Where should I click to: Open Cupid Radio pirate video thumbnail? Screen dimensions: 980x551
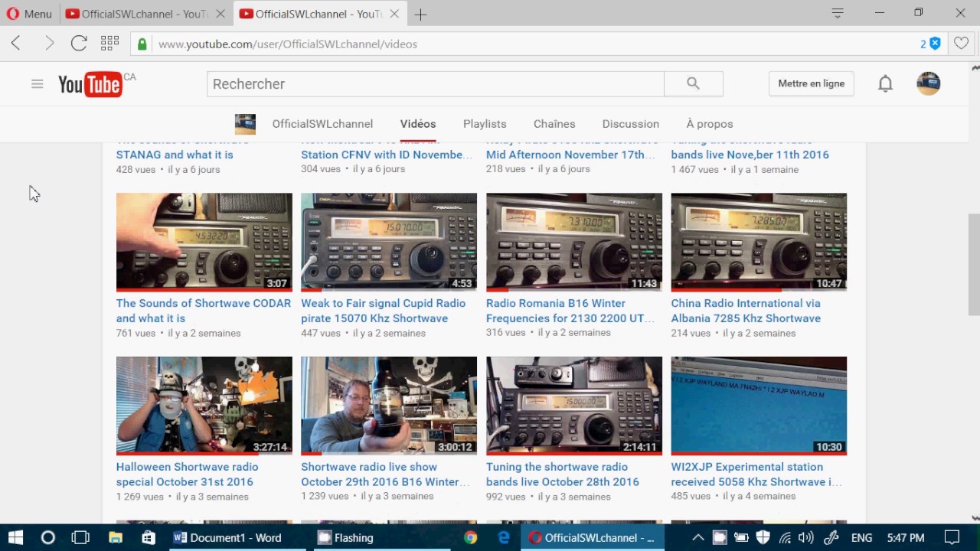point(389,242)
